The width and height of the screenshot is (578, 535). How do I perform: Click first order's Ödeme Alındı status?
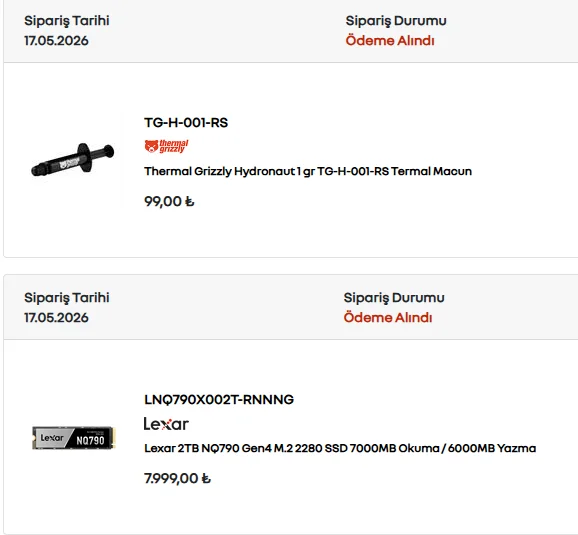click(x=390, y=41)
